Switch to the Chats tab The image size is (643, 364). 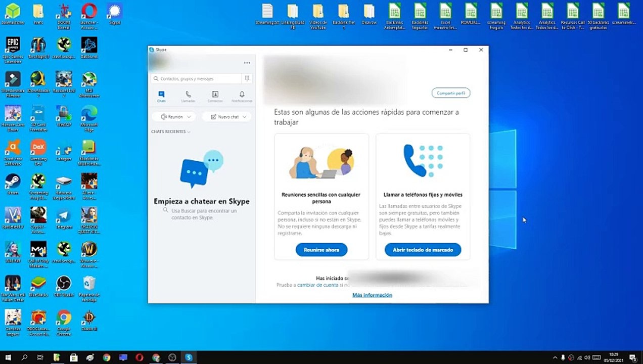[161, 97]
